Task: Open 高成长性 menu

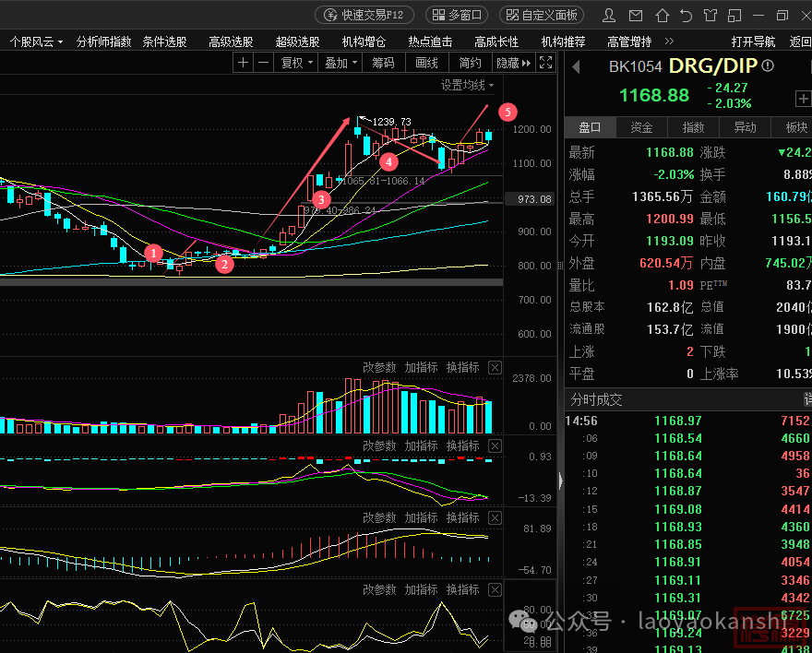Action: (496, 42)
